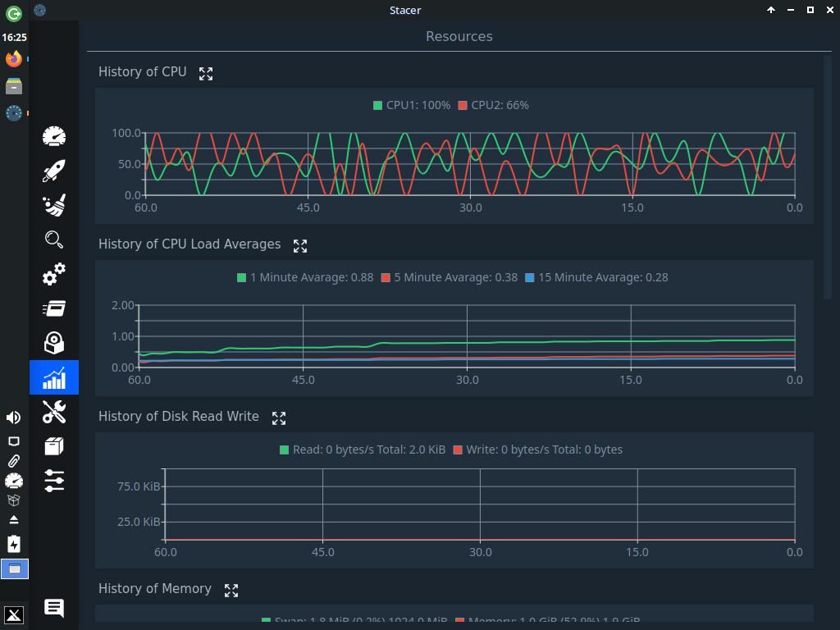Viewport: 840px width, 630px height.
Task: Click the 'CPU2: 66%' legend label
Action: click(500, 106)
